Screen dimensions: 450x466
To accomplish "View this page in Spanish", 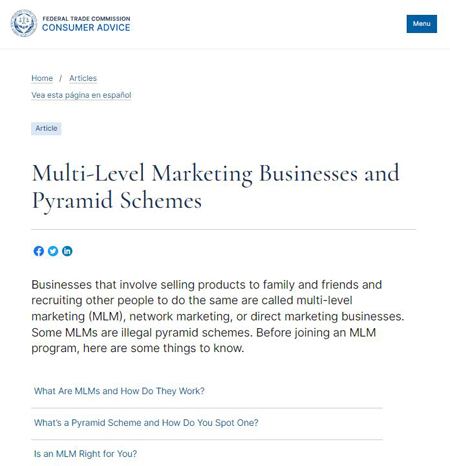I will coord(81,95).
